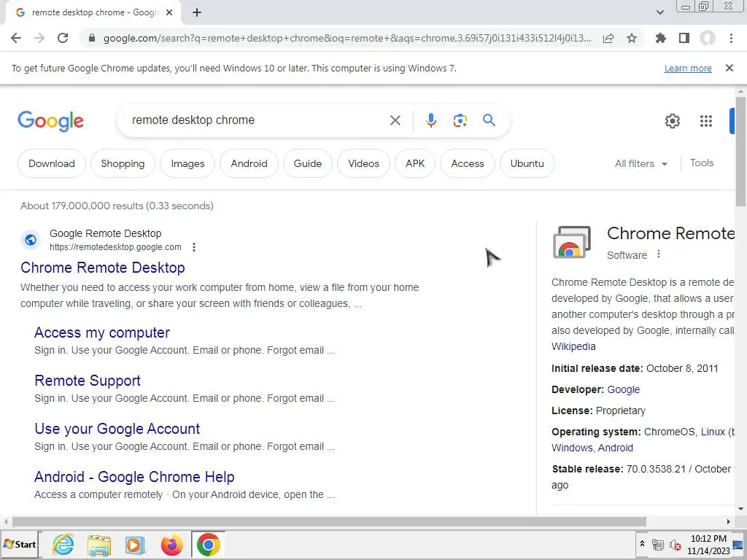Image resolution: width=747 pixels, height=560 pixels.
Task: Search by image with Lens icon
Action: [460, 120]
